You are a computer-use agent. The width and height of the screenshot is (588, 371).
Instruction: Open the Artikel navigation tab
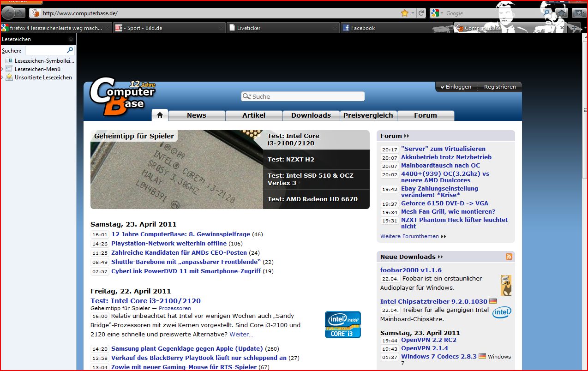254,115
